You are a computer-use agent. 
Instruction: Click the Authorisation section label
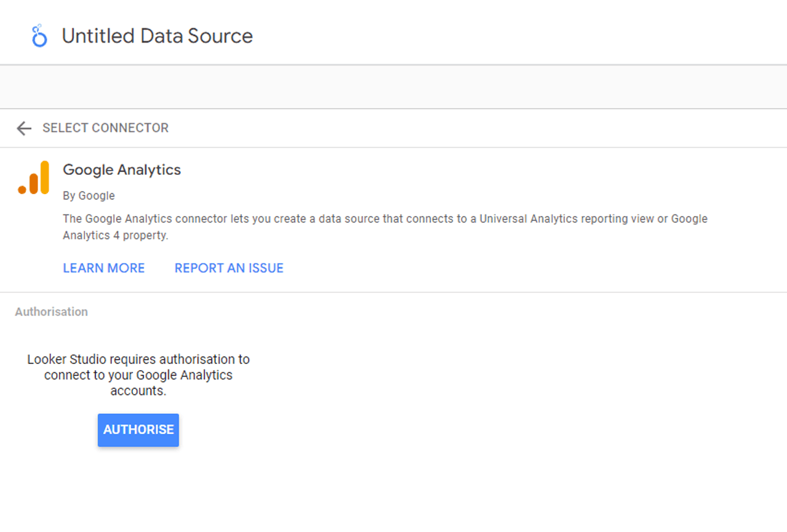[x=51, y=312]
